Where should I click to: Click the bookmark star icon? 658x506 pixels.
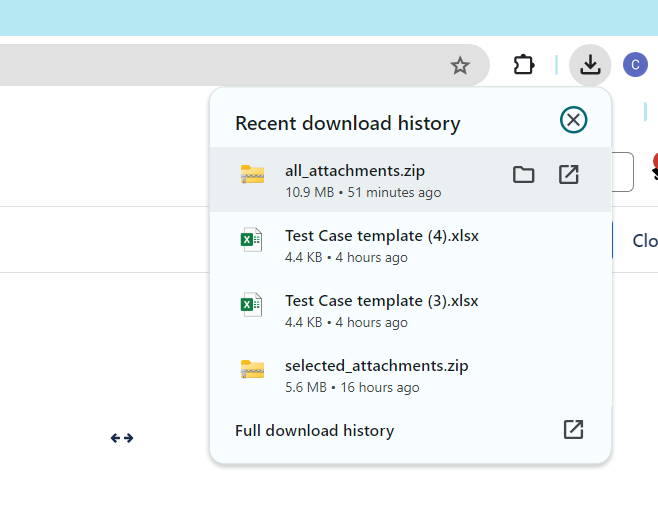coord(460,66)
